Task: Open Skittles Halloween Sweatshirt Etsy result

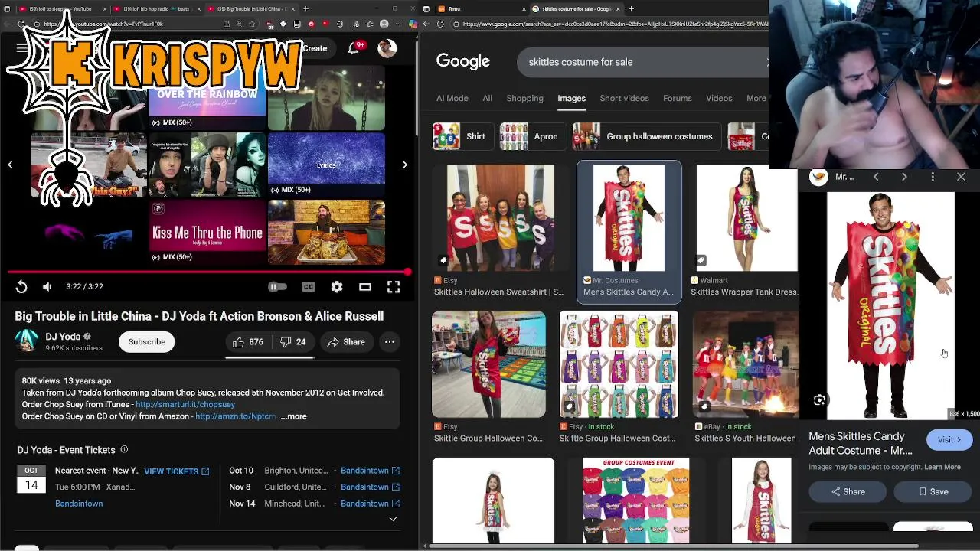Action: (x=501, y=230)
